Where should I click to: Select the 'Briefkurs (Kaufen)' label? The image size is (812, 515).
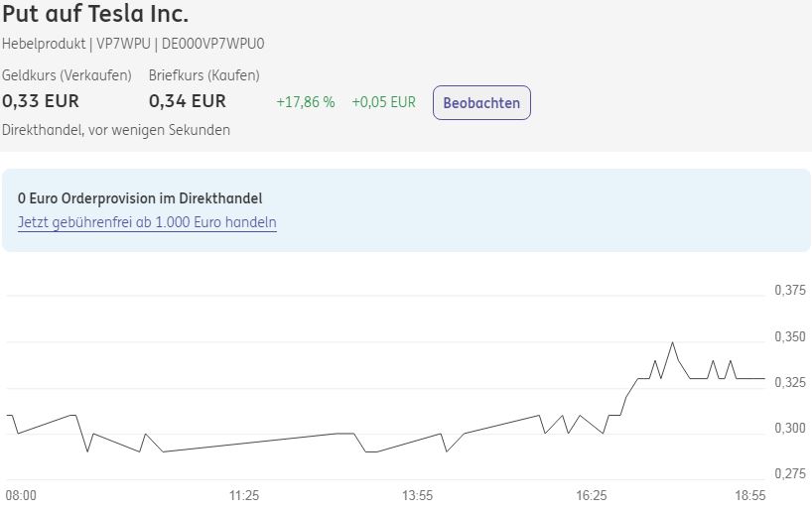coord(204,75)
